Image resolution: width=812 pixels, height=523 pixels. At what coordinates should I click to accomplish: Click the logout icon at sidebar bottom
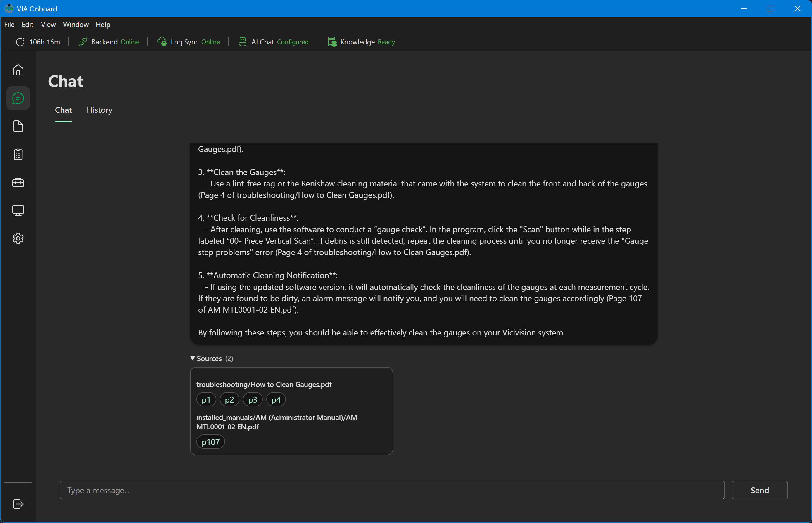18,504
